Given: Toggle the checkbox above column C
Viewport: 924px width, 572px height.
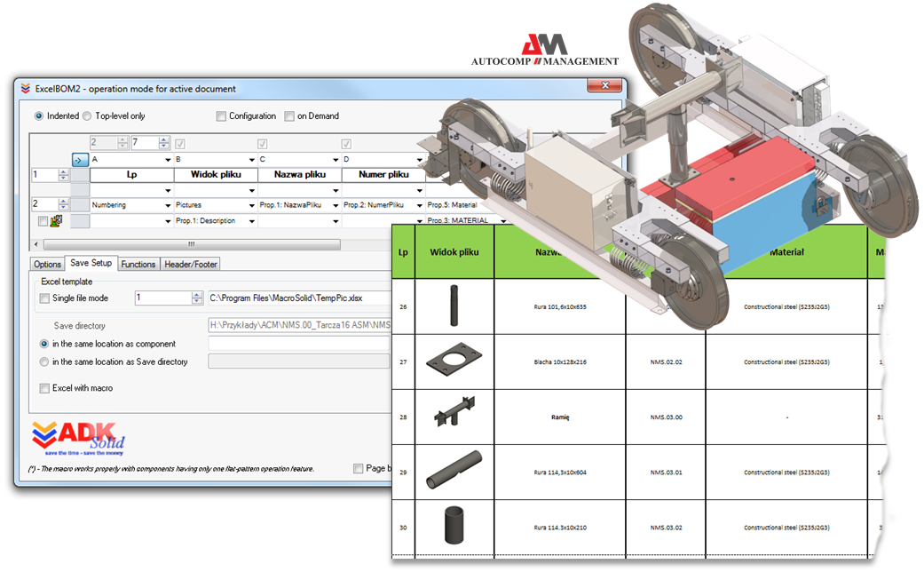Looking at the screenshot, I should click(262, 143).
